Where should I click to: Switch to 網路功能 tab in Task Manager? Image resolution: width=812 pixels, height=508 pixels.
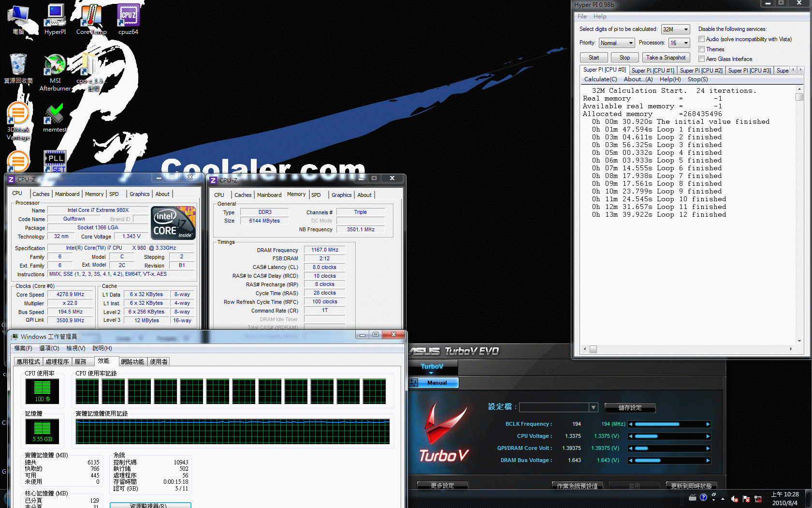pyautogui.click(x=132, y=362)
